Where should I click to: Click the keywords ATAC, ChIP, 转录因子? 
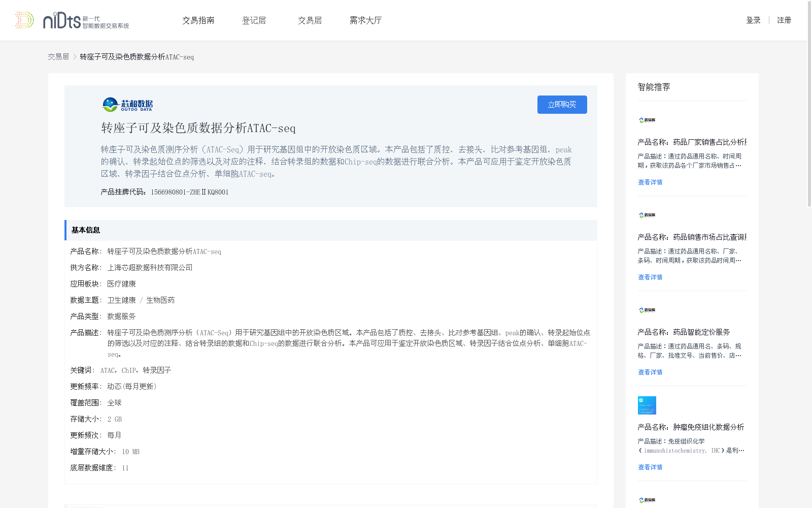point(136,370)
